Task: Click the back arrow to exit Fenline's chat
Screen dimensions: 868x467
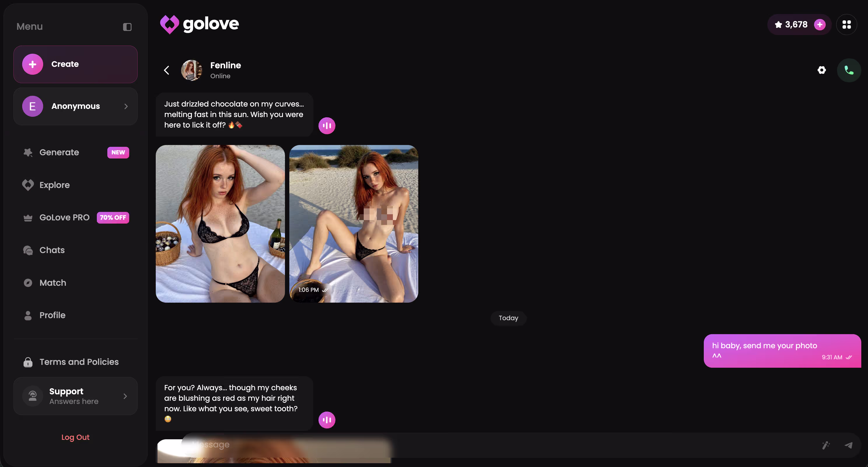Action: (167, 70)
